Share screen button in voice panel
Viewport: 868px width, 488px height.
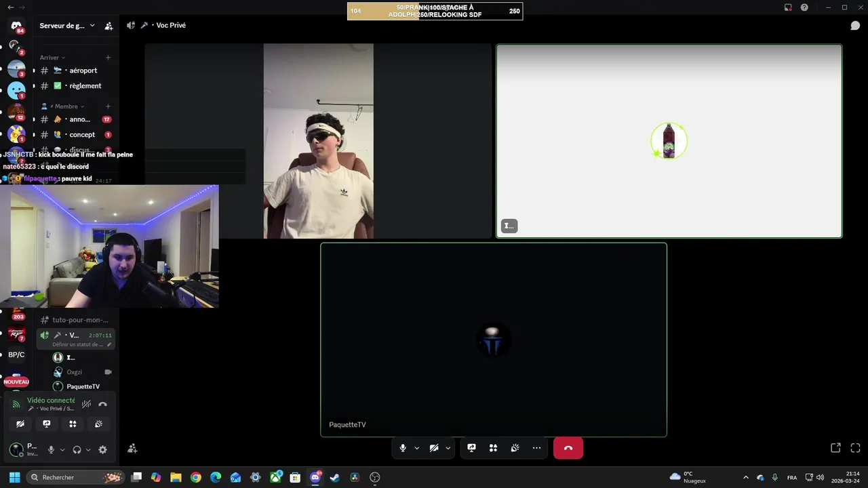[x=46, y=424]
